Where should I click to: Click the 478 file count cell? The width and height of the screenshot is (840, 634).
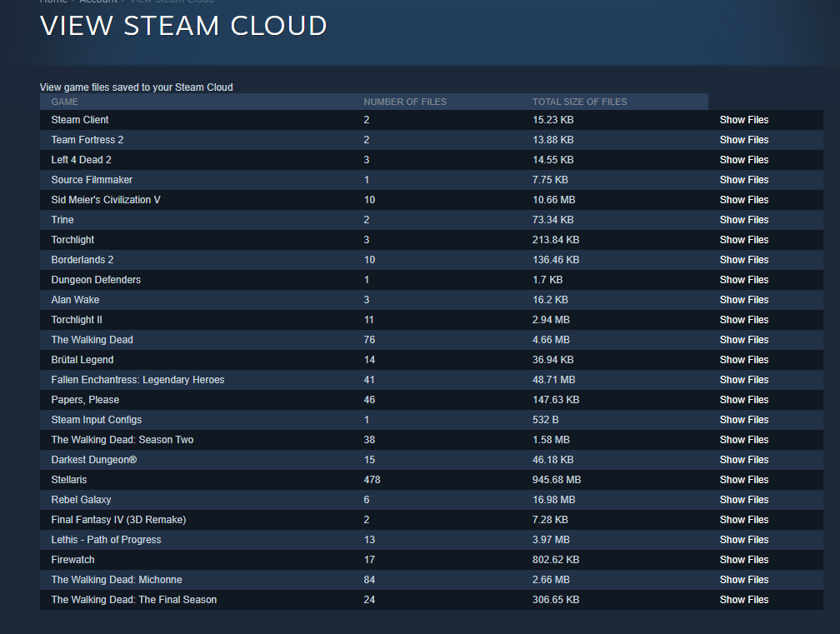(372, 480)
